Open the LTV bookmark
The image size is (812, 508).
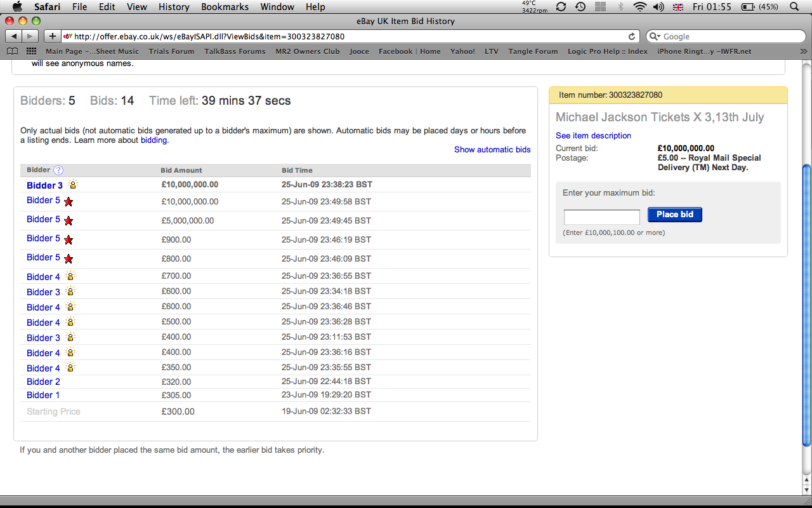(x=491, y=51)
